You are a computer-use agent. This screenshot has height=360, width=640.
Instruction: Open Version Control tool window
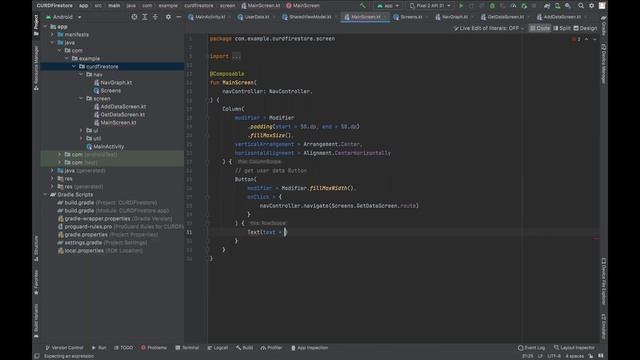pos(64,348)
